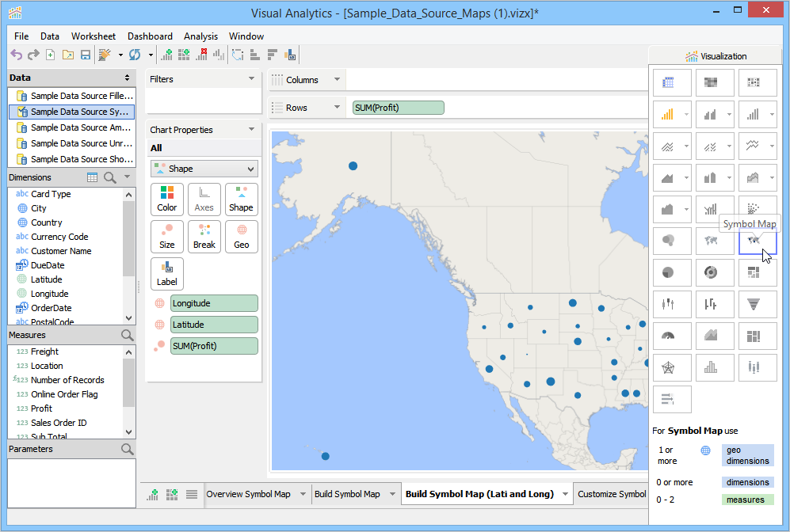Switch to the Build Symbol Map tab

(347, 494)
